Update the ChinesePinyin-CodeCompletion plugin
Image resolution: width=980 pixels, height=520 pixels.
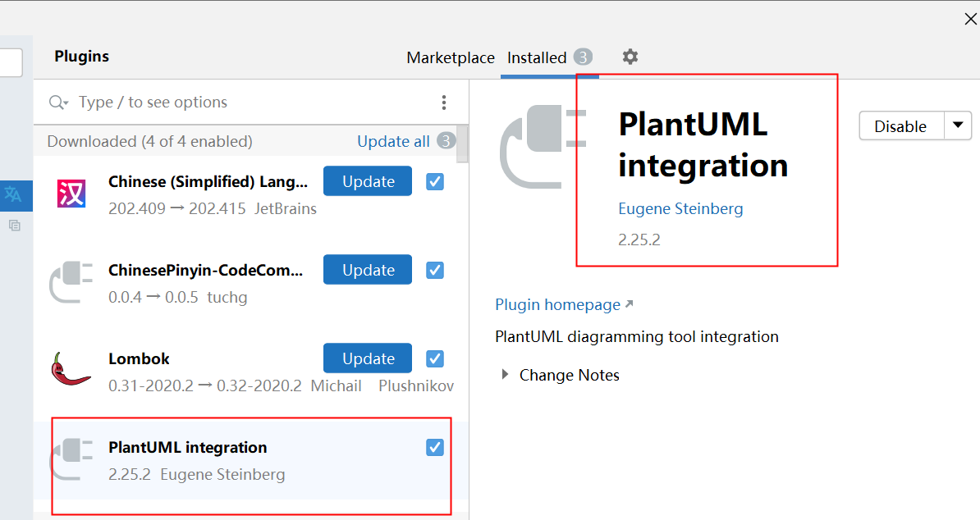click(x=368, y=270)
